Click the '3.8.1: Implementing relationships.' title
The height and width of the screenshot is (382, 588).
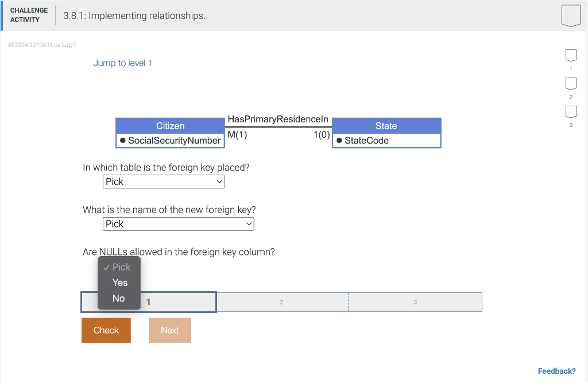[x=134, y=16]
